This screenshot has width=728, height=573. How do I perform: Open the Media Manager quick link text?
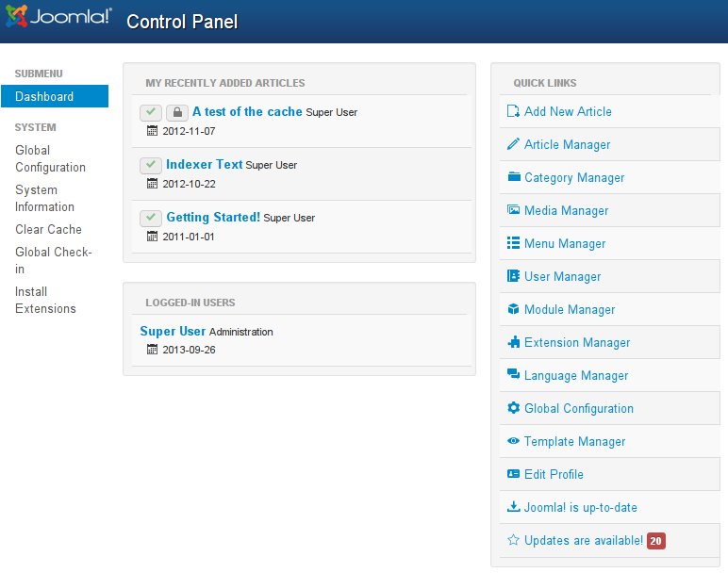point(566,211)
